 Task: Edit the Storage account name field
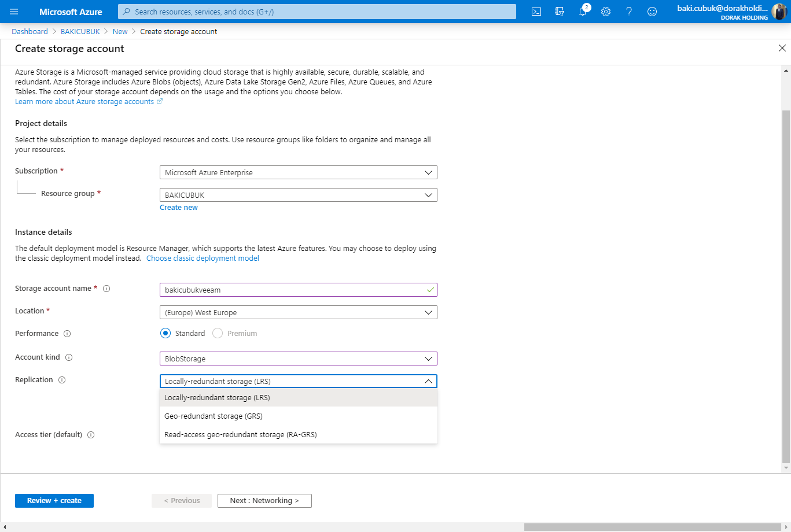point(298,290)
